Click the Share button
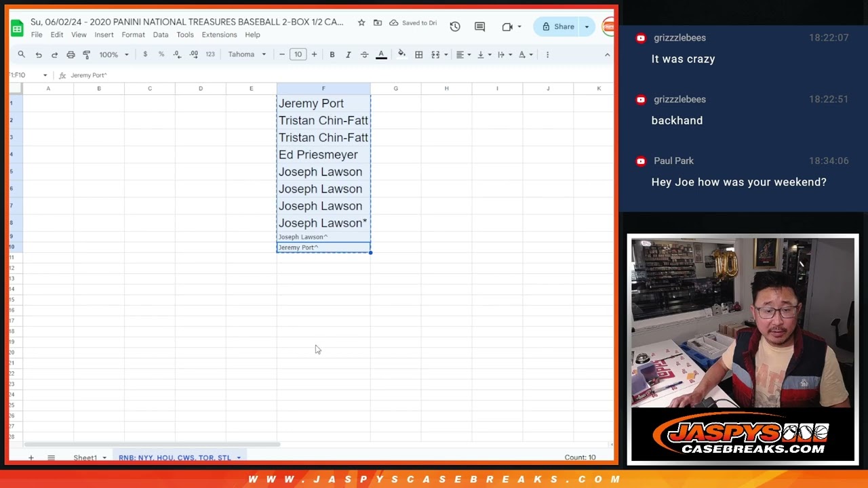Screen dimensions: 868x488 (x=557, y=26)
